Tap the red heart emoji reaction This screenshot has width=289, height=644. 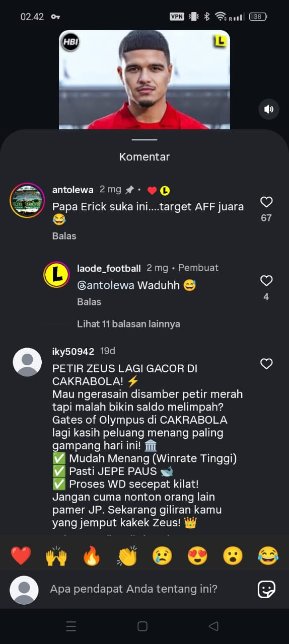21,556
